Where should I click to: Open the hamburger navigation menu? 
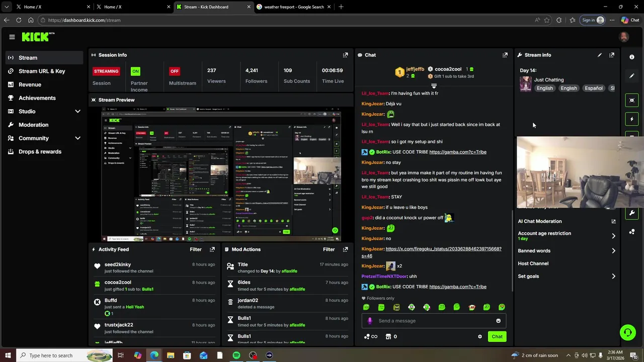pos(12,37)
